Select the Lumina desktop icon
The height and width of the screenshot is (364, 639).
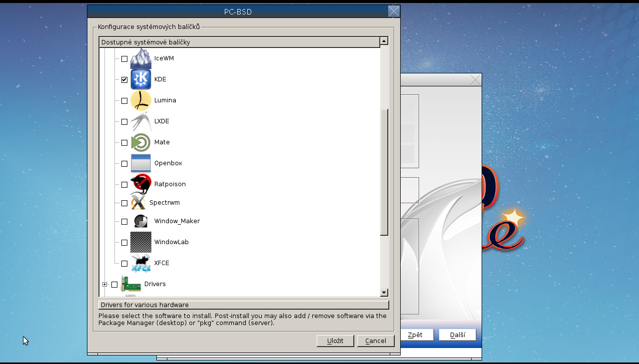point(140,100)
